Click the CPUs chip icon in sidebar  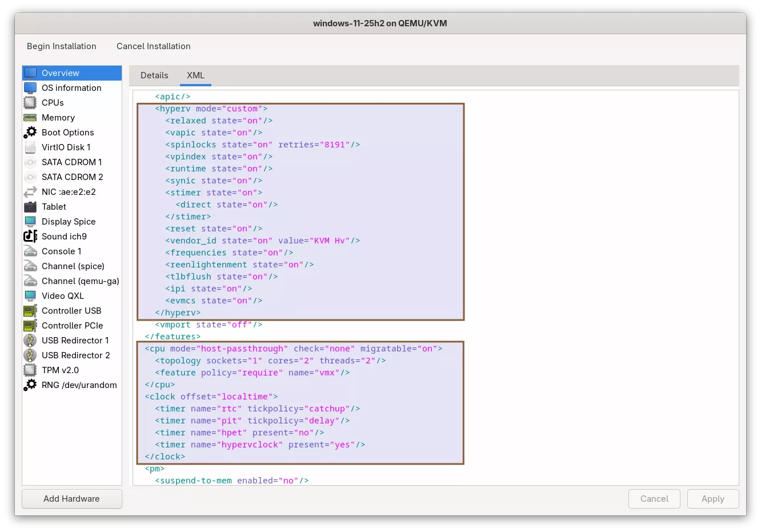tap(30, 103)
